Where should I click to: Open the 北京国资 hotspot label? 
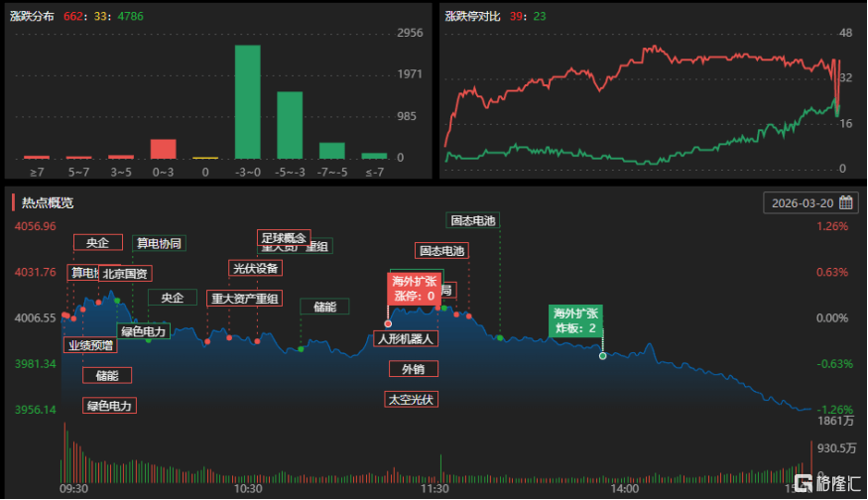pyautogui.click(x=125, y=274)
